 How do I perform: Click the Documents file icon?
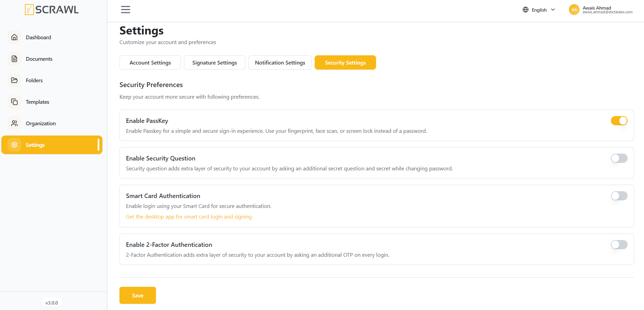pyautogui.click(x=14, y=59)
